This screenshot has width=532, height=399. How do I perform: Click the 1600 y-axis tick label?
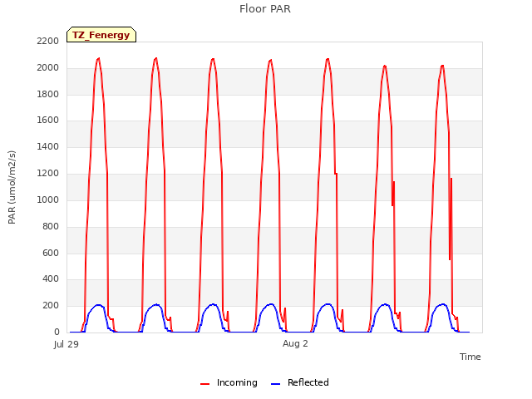48,120
